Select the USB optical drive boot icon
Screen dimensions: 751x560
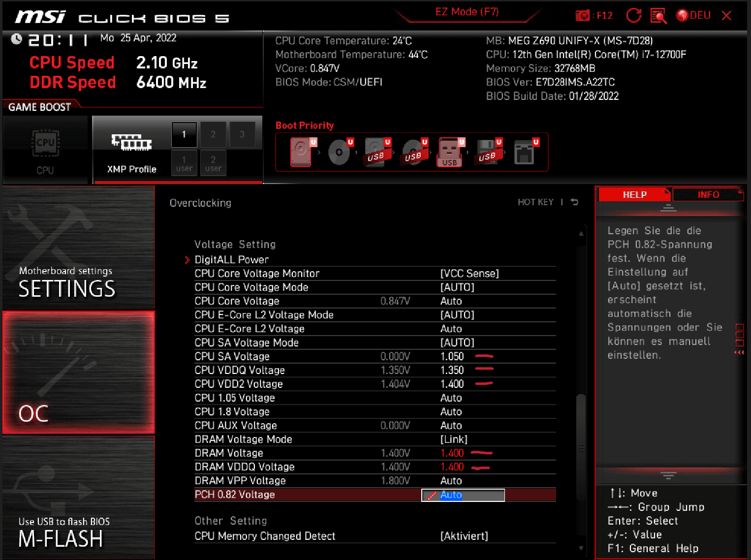415,152
